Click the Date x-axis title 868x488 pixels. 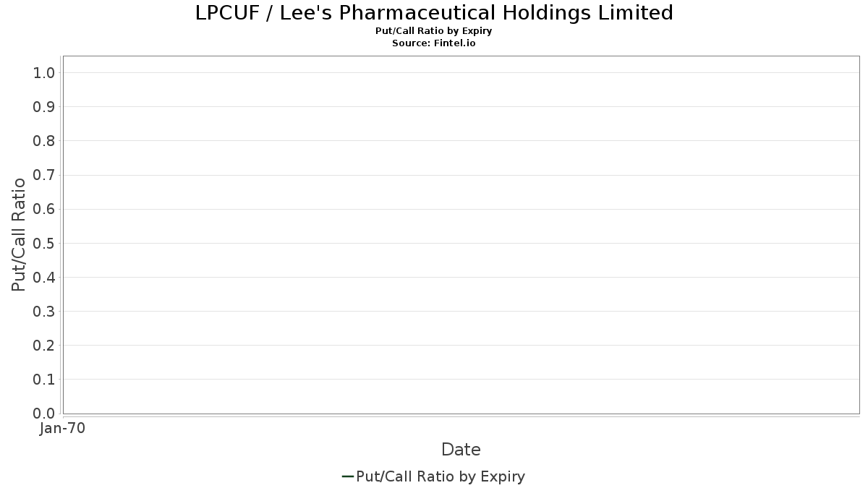tap(461, 450)
